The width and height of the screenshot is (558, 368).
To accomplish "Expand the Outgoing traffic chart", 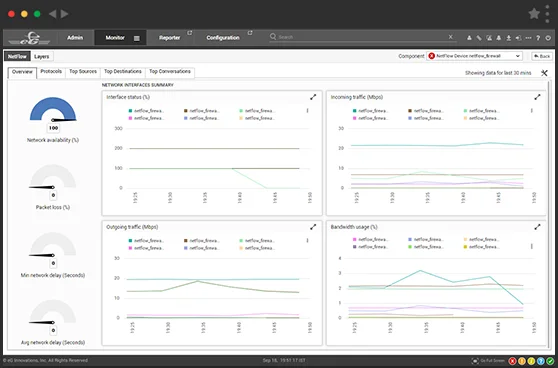I will point(313,227).
